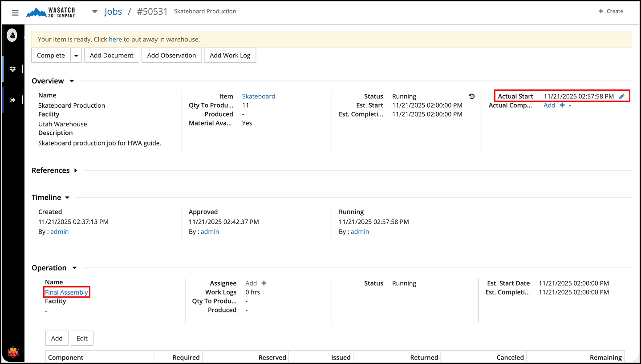The image size is (641, 364).
Task: Collapse the Timeline section
Action: pyautogui.click(x=67, y=198)
